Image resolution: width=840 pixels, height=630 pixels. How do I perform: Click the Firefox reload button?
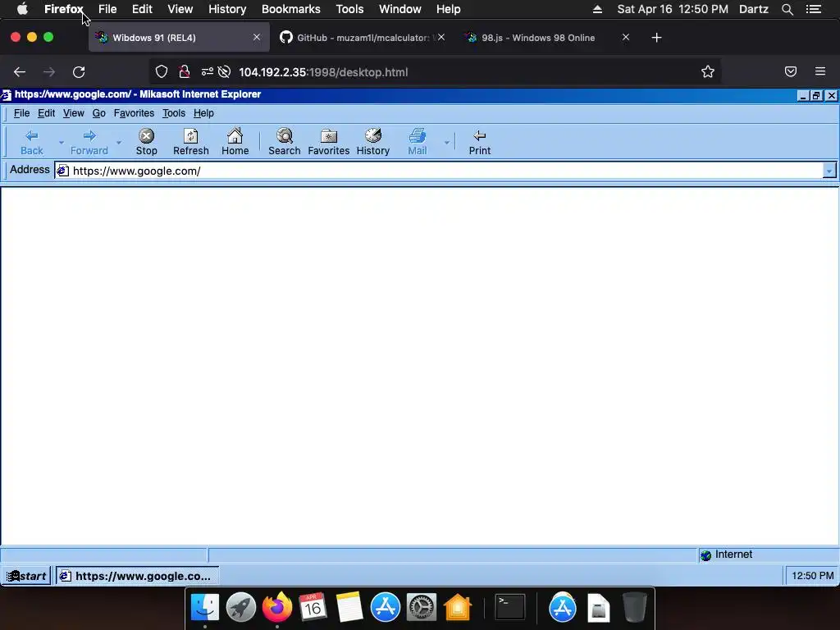coord(79,72)
